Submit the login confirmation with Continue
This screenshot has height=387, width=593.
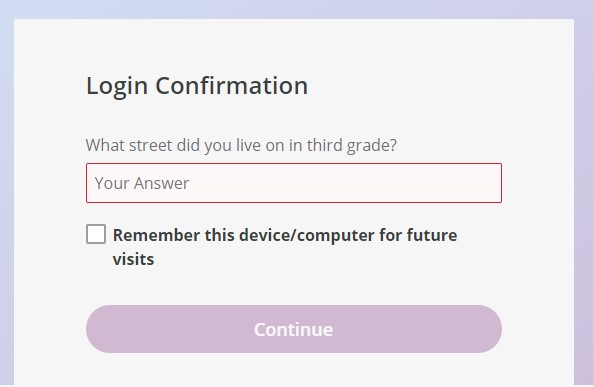click(294, 329)
